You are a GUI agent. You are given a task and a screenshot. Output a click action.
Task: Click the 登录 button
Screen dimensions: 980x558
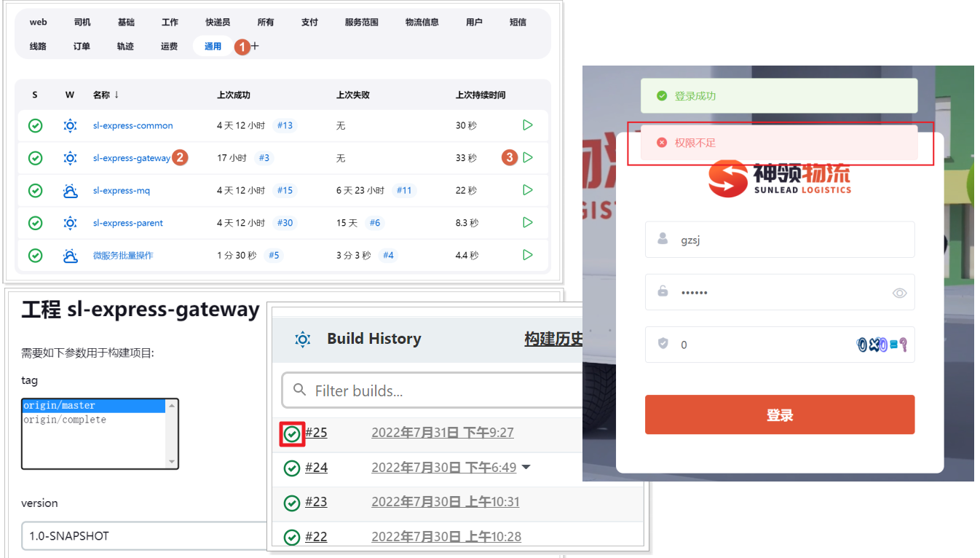tap(779, 414)
